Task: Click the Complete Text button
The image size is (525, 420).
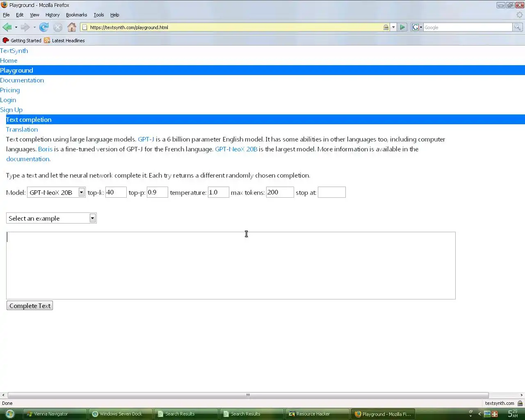Action: (x=30, y=306)
